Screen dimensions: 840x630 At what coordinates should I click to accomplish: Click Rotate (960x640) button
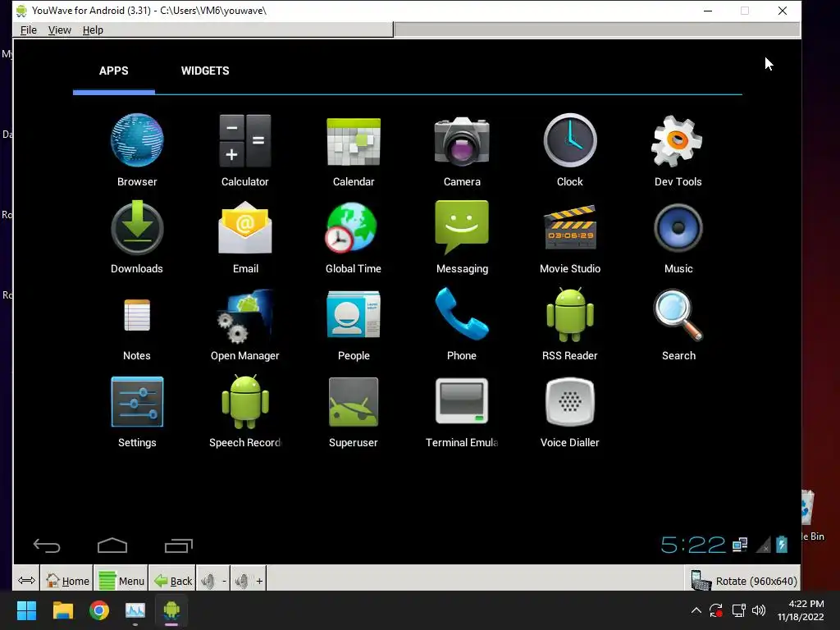(x=743, y=581)
